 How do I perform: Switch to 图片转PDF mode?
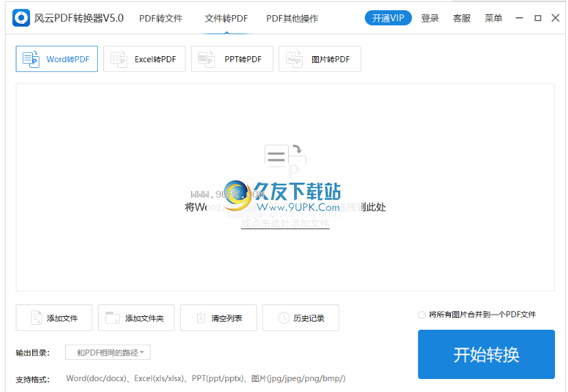tap(320, 59)
